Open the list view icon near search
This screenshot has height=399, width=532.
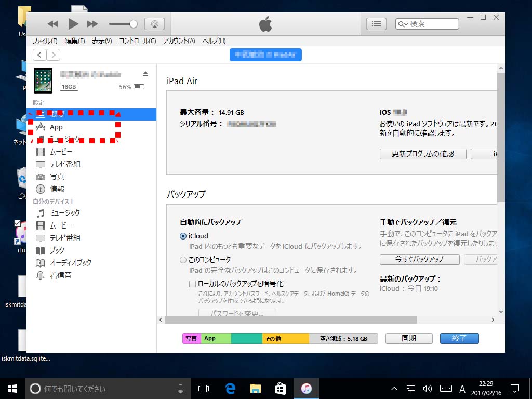pyautogui.click(x=377, y=24)
